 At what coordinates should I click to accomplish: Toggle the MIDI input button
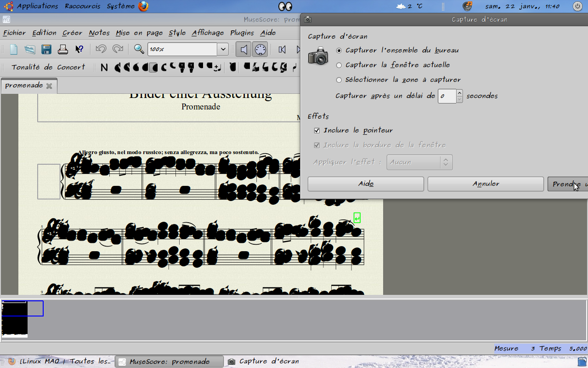[260, 49]
